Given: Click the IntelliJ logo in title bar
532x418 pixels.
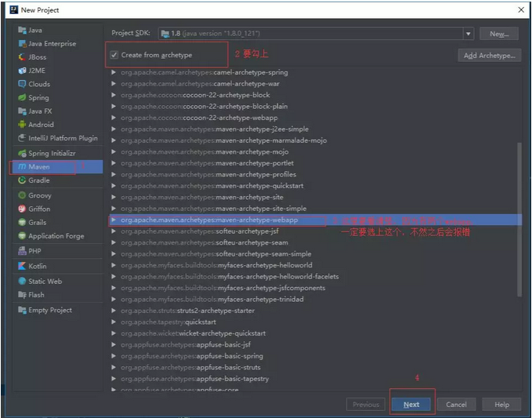Looking at the screenshot, I should pyautogui.click(x=14, y=10).
